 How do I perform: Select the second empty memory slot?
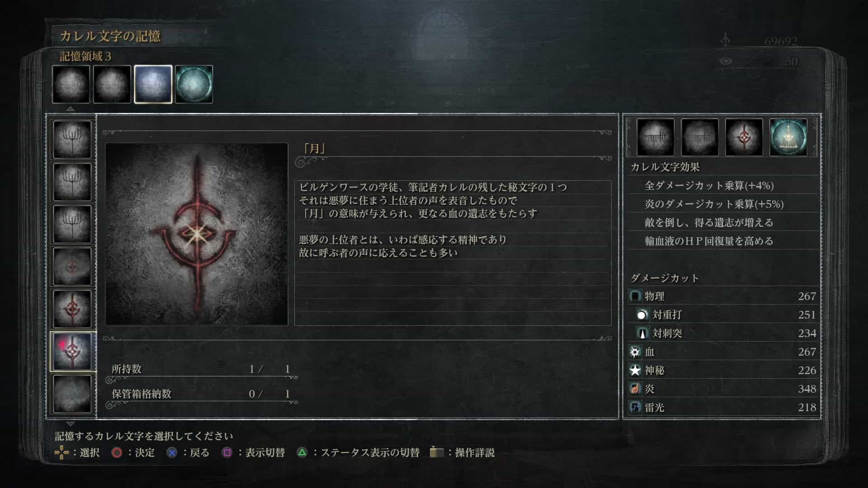(x=112, y=84)
